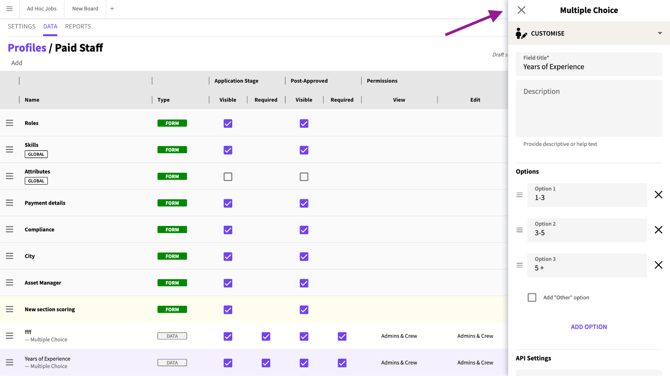This screenshot has width=670, height=376.
Task: Grab the drag handle for Option 1
Action: [x=520, y=195]
